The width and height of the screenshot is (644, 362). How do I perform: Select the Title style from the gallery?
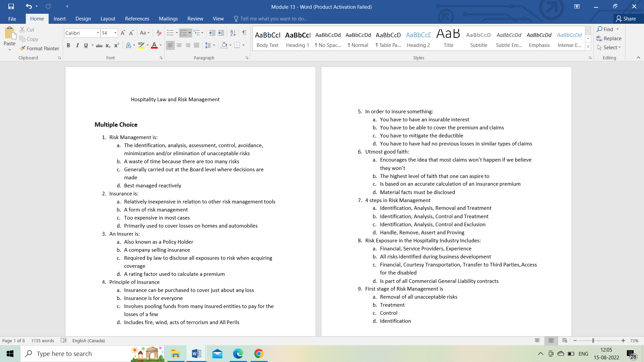pyautogui.click(x=448, y=38)
